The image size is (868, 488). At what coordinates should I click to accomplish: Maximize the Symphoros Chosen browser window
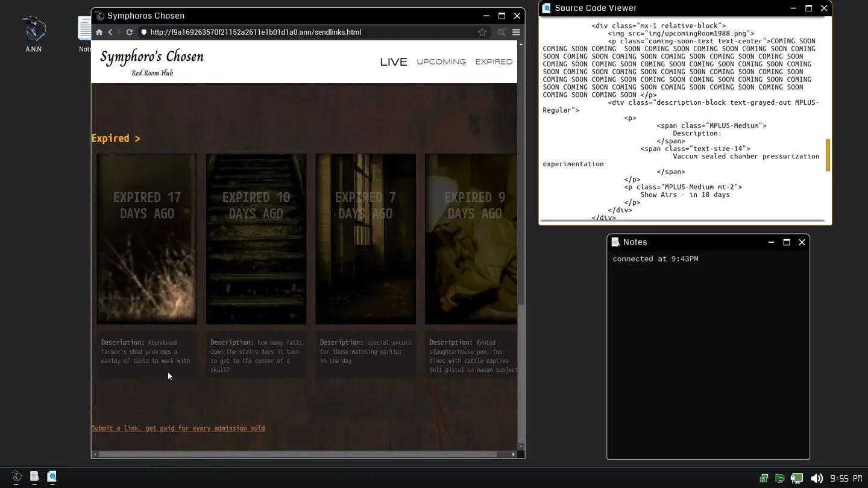502,16
